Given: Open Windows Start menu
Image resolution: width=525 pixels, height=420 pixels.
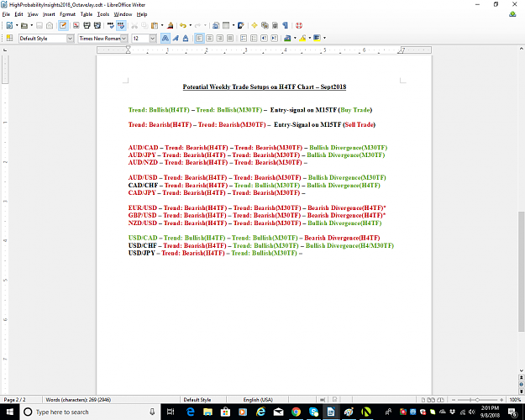Looking at the screenshot, I should click(10, 412).
